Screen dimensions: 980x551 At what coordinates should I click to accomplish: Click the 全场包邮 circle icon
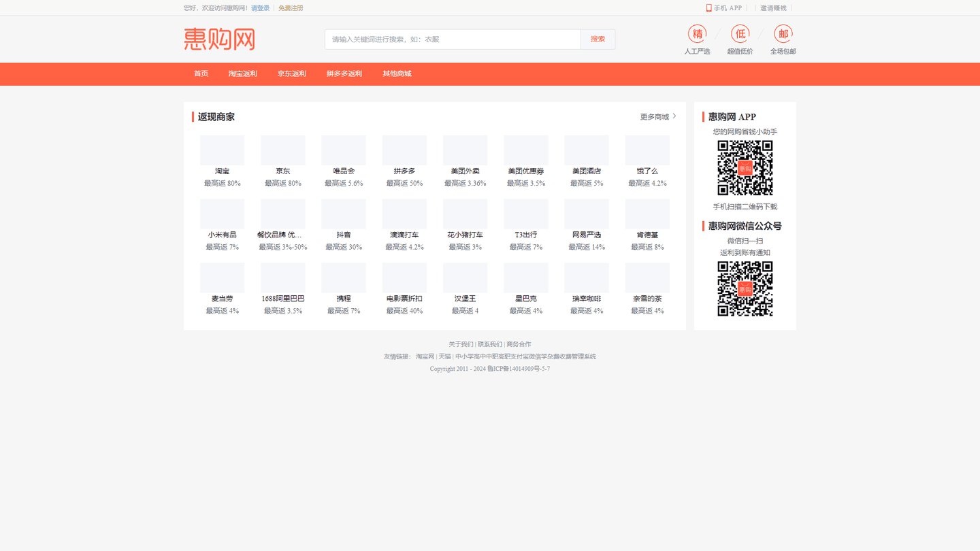[x=783, y=33]
